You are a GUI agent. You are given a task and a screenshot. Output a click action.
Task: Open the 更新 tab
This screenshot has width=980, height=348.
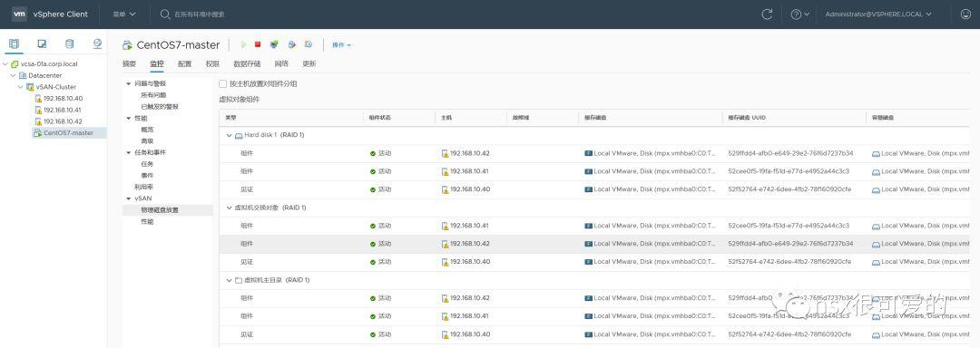tap(309, 63)
